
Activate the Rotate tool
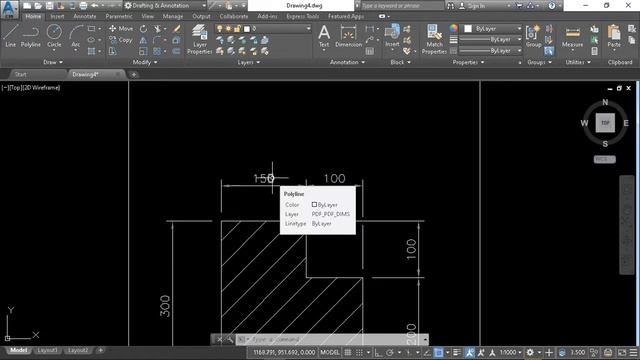point(143,29)
